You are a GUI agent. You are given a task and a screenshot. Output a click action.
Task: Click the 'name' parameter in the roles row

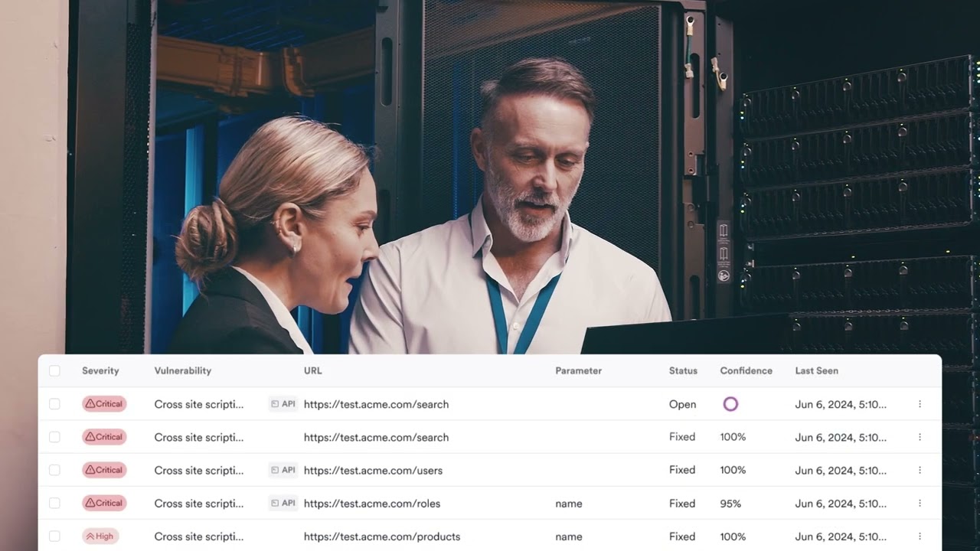[569, 504]
